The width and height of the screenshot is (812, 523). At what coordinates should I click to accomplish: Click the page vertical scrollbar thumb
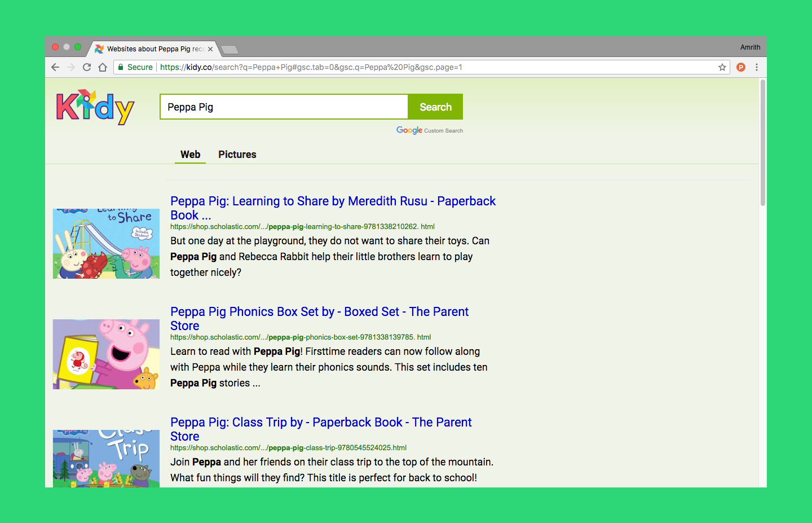point(763,142)
